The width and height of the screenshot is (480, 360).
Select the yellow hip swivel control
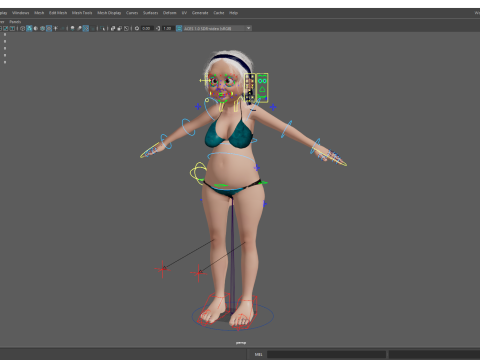click(198, 173)
